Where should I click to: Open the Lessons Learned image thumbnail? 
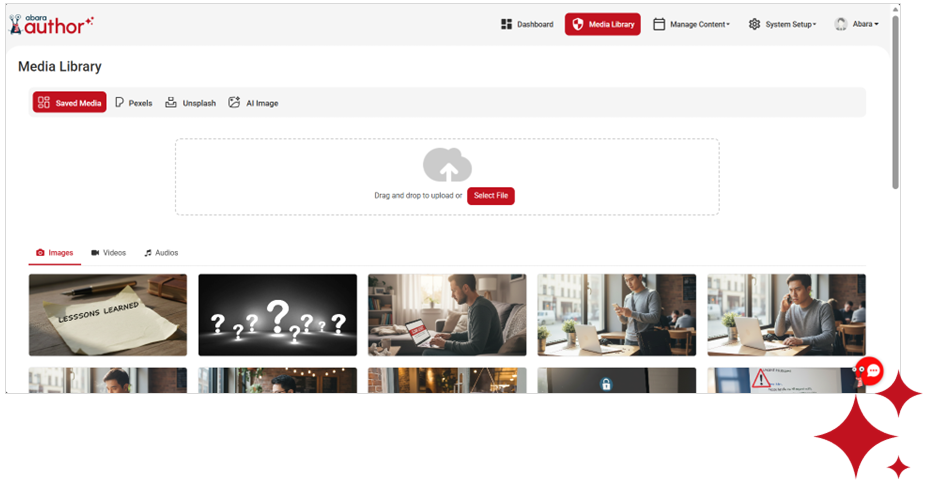coord(107,315)
